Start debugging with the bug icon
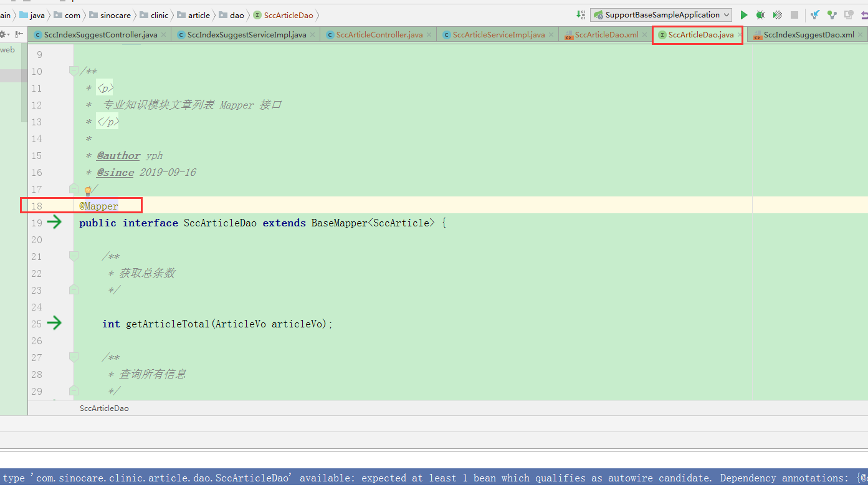 pos(760,15)
